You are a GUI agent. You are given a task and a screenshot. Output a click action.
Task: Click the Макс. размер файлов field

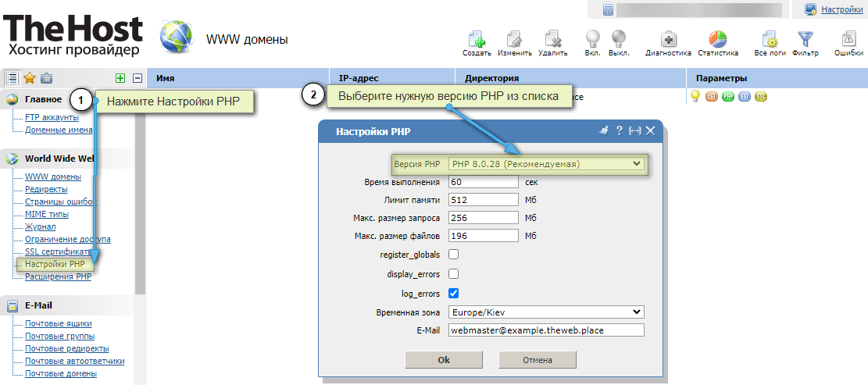(x=484, y=236)
